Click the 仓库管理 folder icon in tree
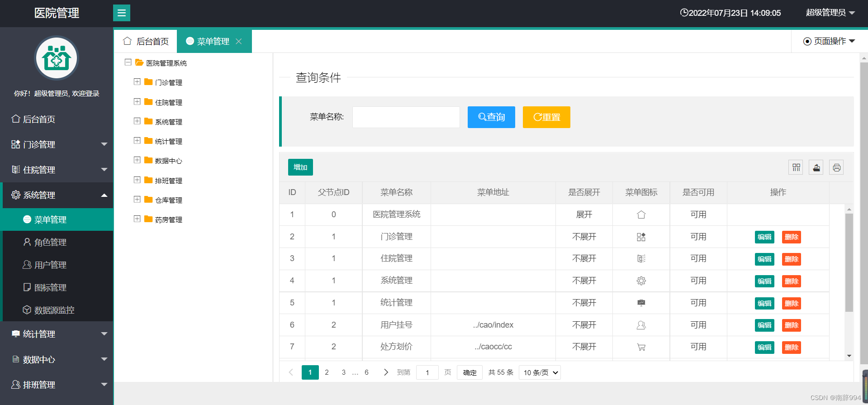This screenshot has height=405, width=868. [x=148, y=200]
